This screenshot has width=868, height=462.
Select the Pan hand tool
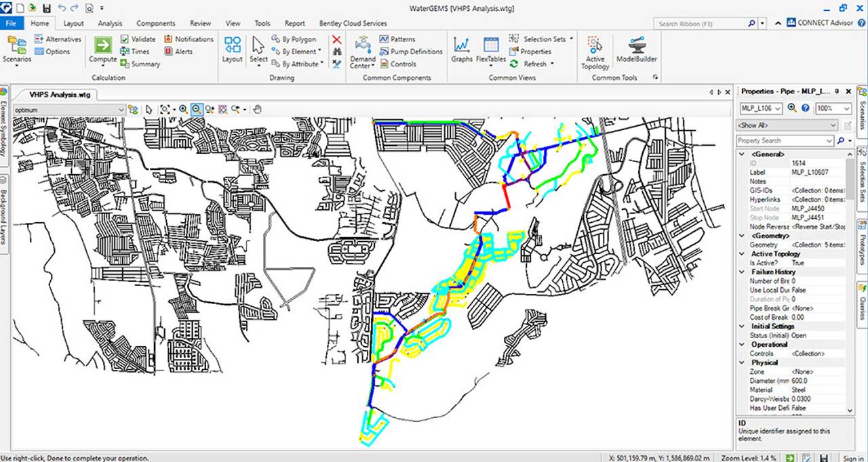[x=258, y=109]
